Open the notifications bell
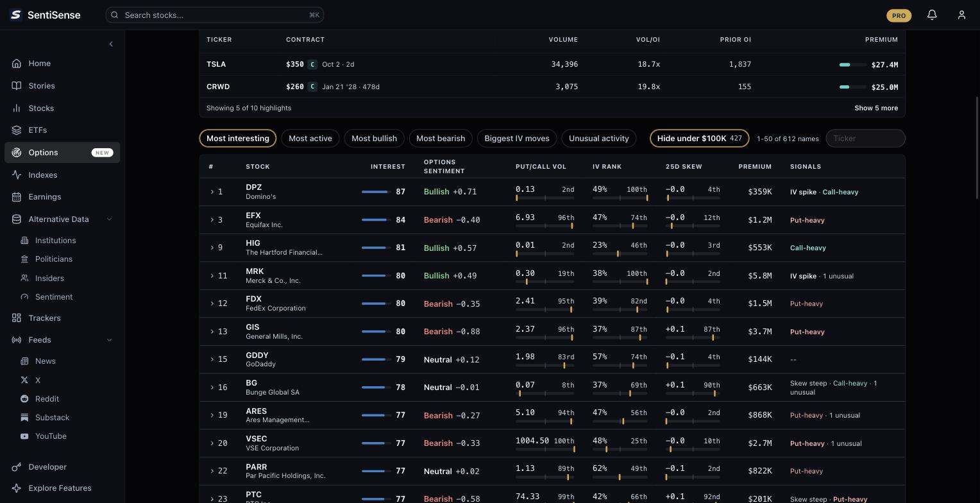 pos(932,15)
